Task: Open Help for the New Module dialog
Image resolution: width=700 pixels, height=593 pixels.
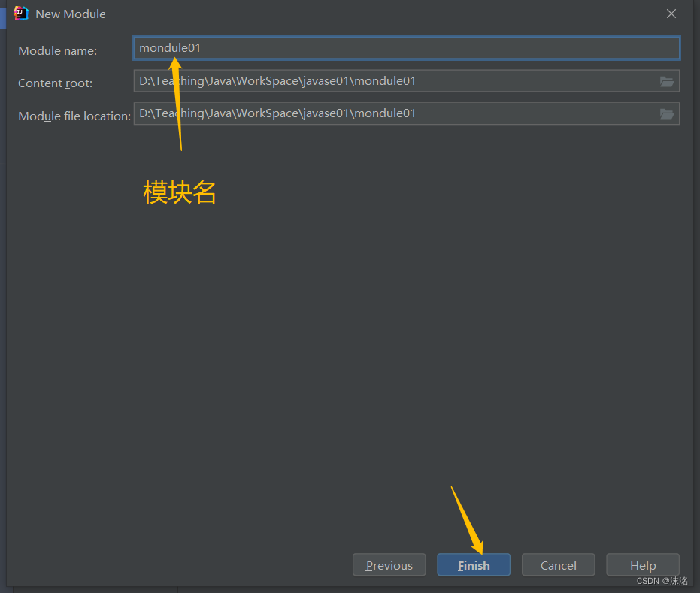Action: tap(643, 564)
